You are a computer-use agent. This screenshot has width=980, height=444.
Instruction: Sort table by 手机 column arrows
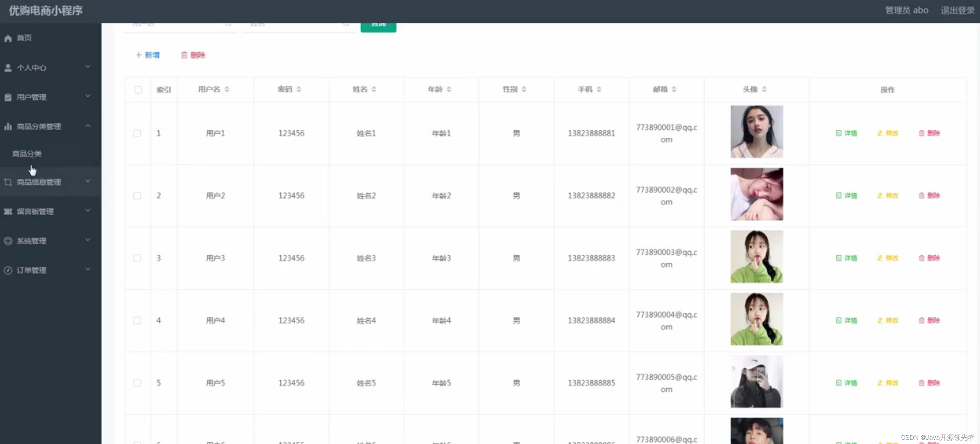(599, 89)
